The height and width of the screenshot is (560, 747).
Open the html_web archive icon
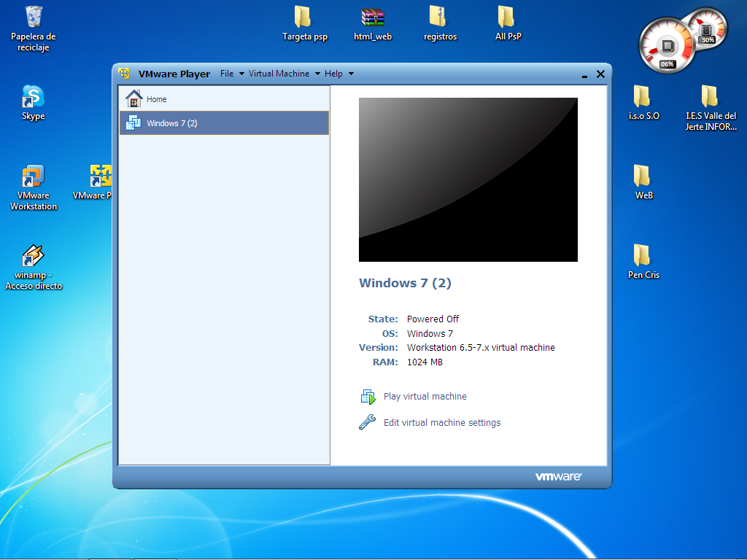[x=373, y=17]
